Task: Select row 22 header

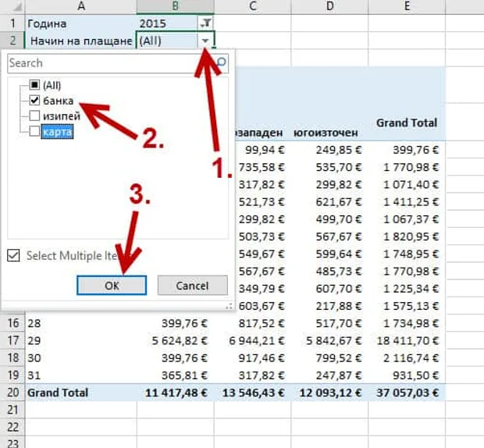Action: coord(12,427)
